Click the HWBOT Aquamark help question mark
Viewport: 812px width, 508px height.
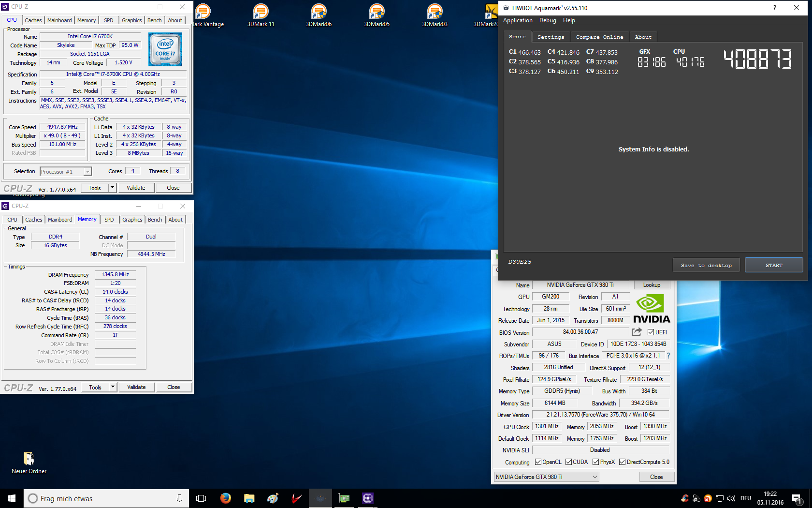[775, 8]
